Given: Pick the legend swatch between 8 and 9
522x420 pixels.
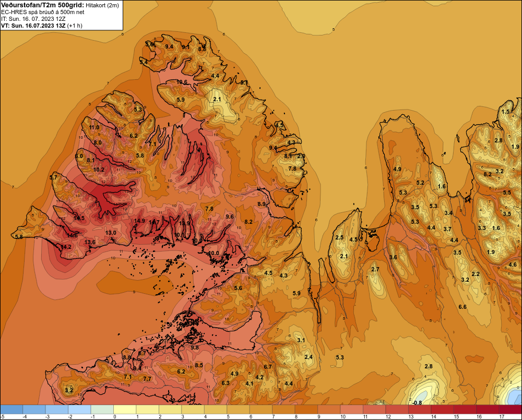Looking at the screenshot, I should [x=306, y=410].
